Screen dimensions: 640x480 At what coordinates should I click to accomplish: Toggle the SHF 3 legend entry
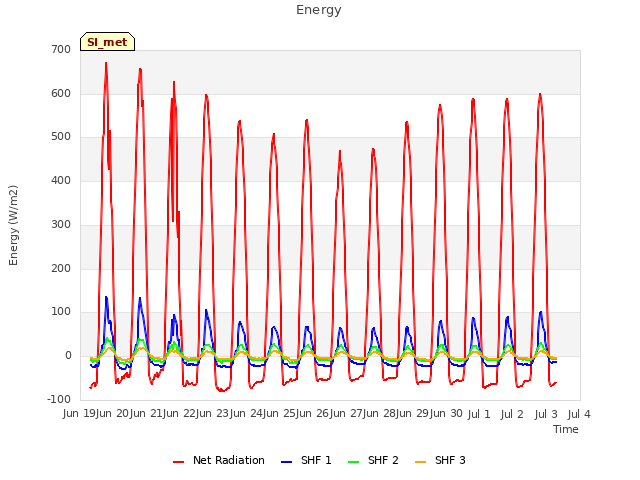(x=440, y=460)
